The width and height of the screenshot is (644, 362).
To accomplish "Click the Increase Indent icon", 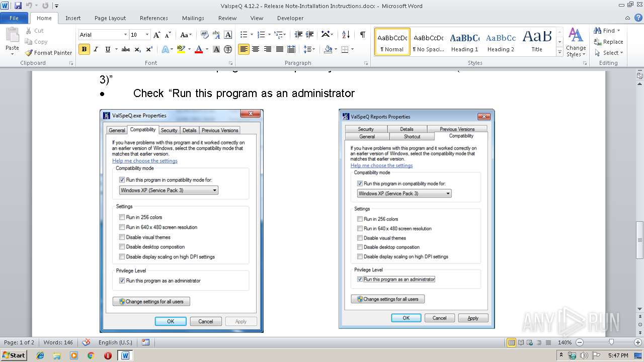I will pos(310,35).
